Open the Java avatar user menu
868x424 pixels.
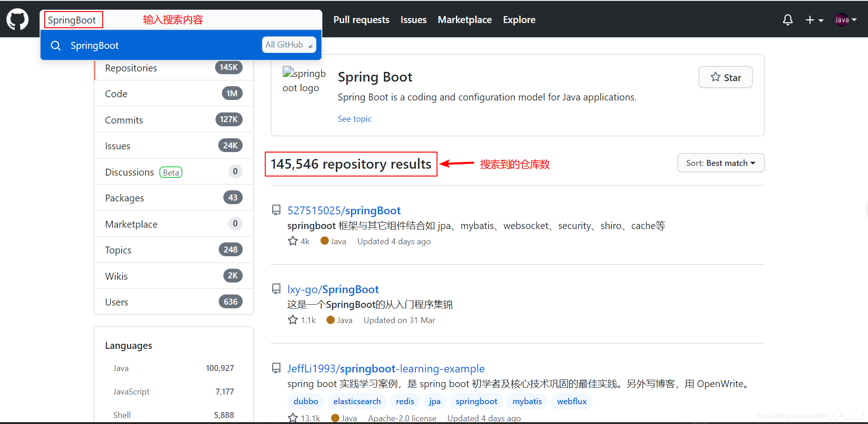tap(846, 20)
